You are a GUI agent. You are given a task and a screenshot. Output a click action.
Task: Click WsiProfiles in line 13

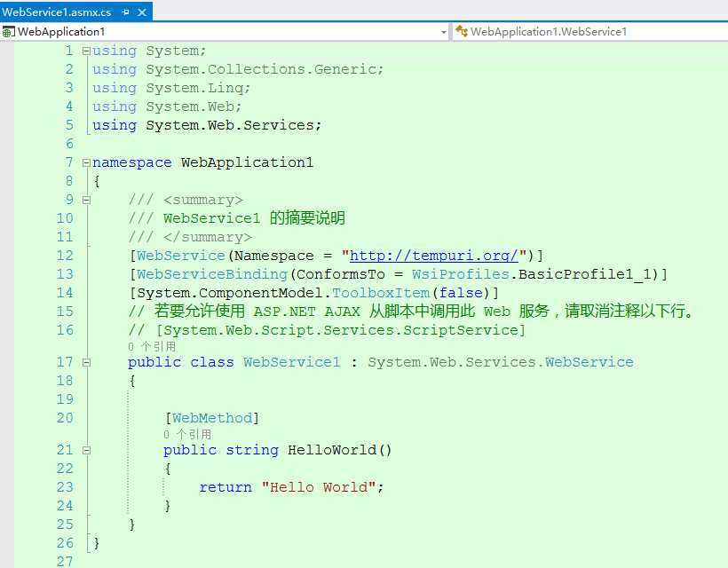tap(461, 274)
